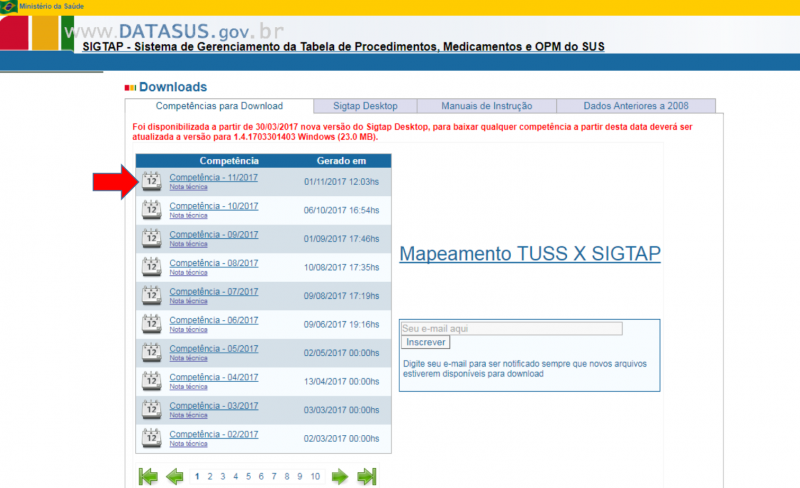Click the Seu e-mail aqui input field
The image size is (800, 488).
click(x=511, y=328)
